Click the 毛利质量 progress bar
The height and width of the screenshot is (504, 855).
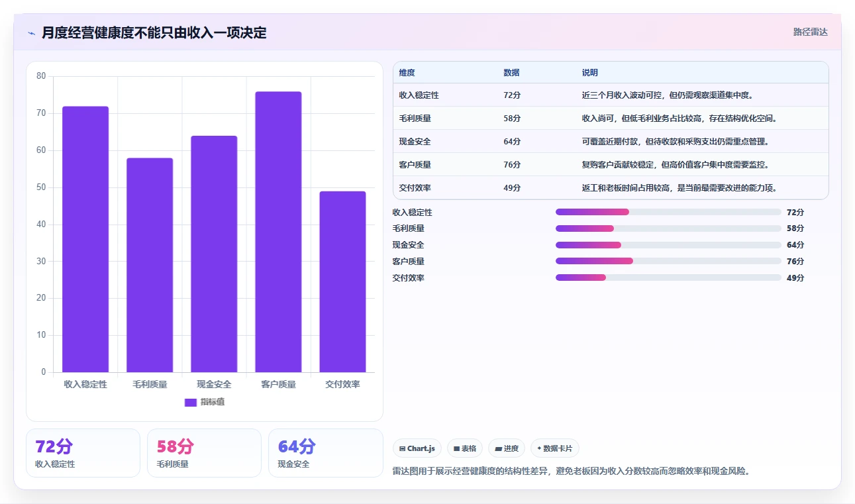click(x=668, y=228)
